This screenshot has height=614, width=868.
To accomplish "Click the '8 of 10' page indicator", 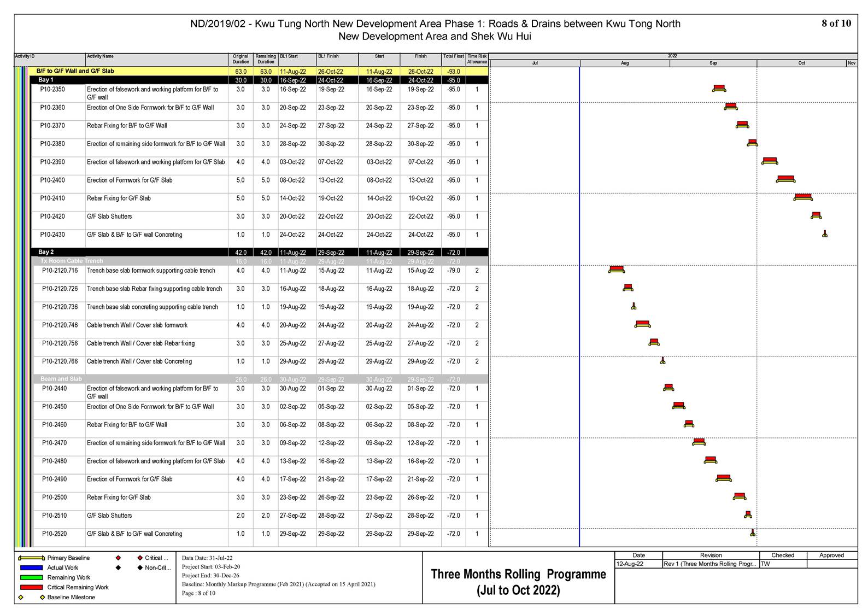I will click(x=836, y=23).
